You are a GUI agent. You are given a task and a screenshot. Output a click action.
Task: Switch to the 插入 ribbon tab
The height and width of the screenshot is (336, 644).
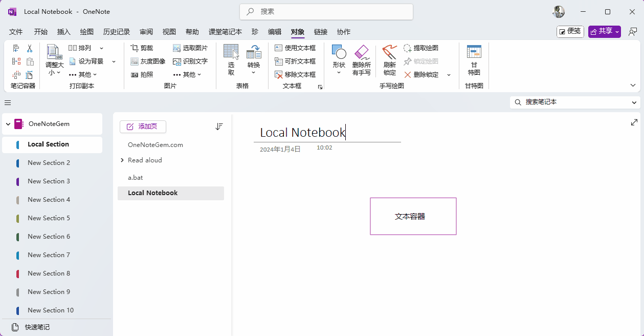pyautogui.click(x=64, y=32)
